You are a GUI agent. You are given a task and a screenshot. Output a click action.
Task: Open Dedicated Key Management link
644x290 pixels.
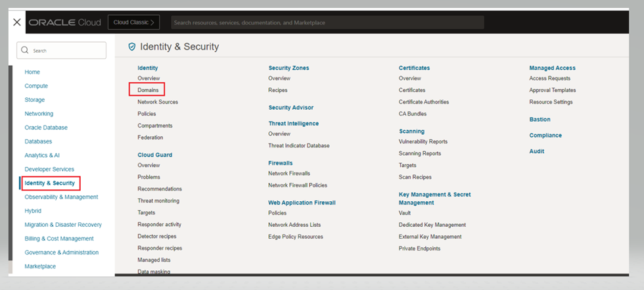pos(432,225)
